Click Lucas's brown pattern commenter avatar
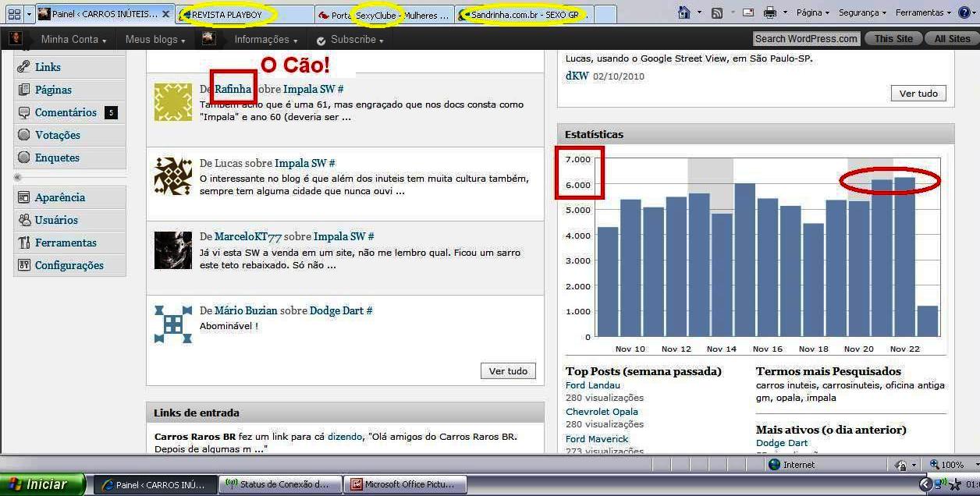The image size is (980, 496). pos(173,175)
